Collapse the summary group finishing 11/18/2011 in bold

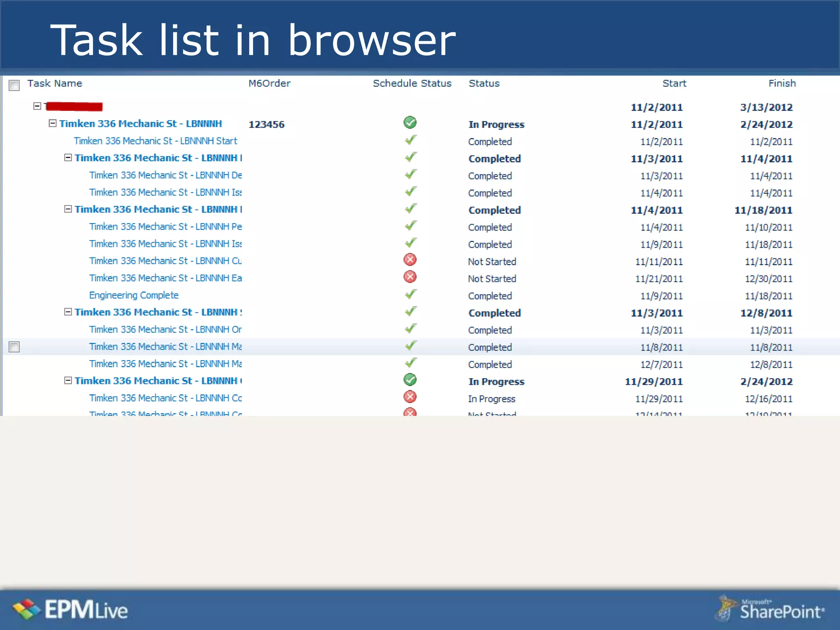[x=68, y=209]
